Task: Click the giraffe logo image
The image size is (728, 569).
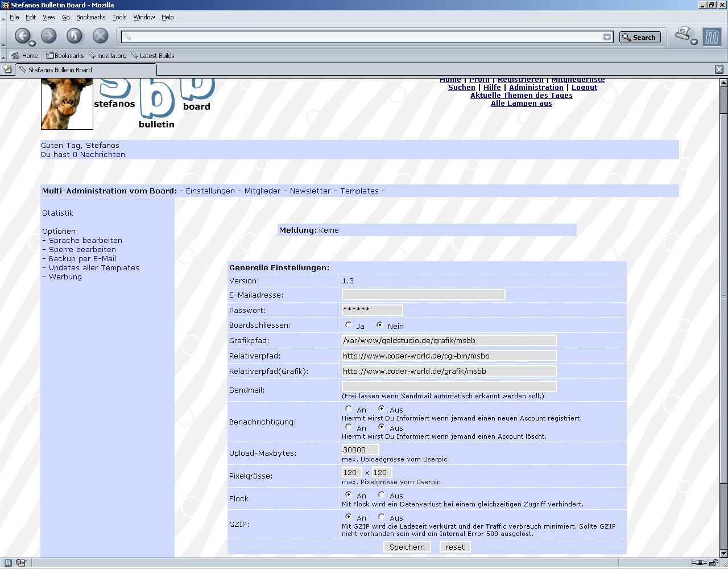Action: (x=67, y=104)
